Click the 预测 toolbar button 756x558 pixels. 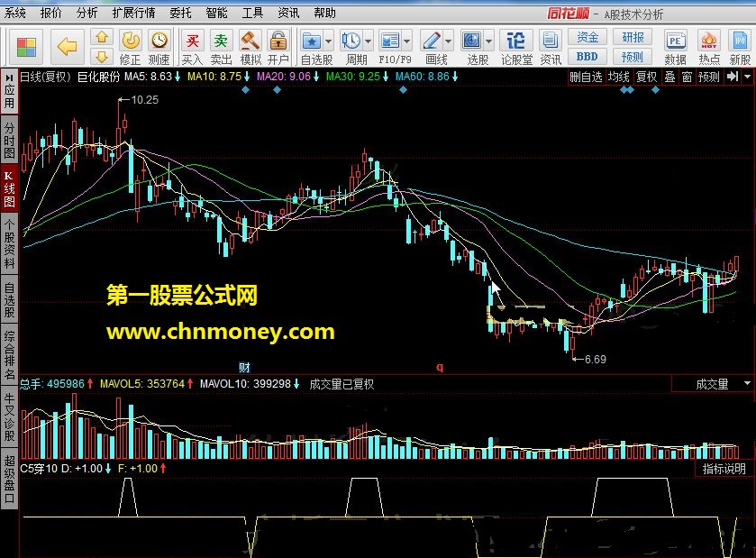(633, 57)
